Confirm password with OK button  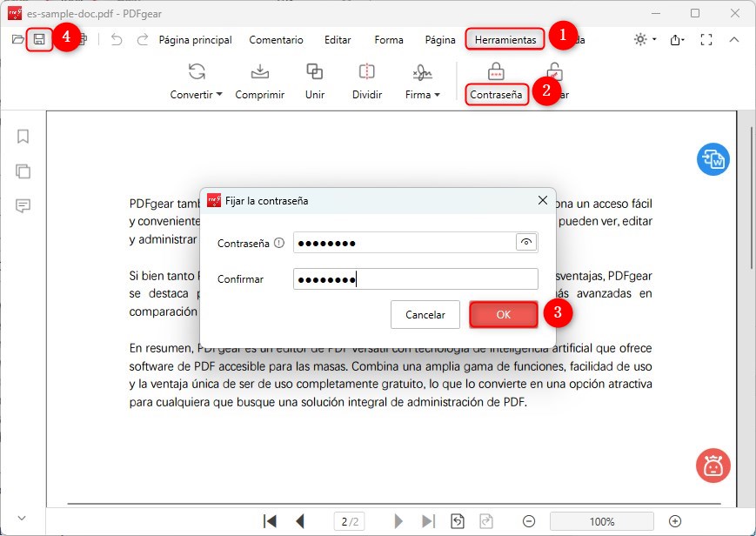point(504,315)
